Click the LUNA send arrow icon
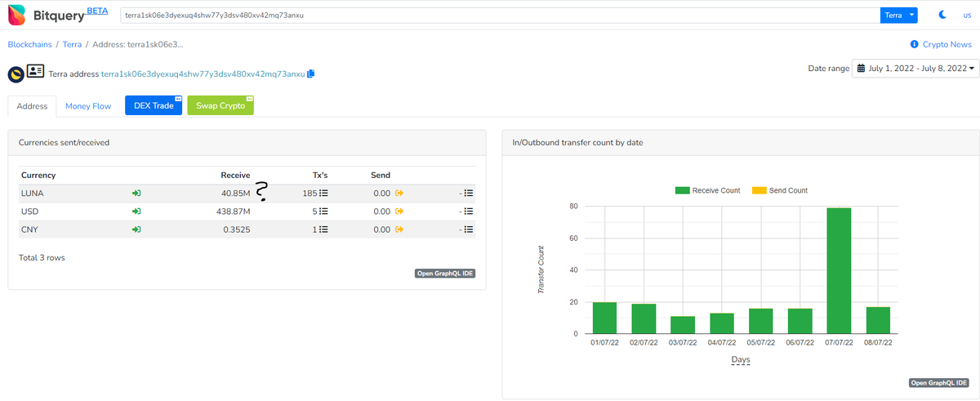The height and width of the screenshot is (401, 980). coord(399,194)
